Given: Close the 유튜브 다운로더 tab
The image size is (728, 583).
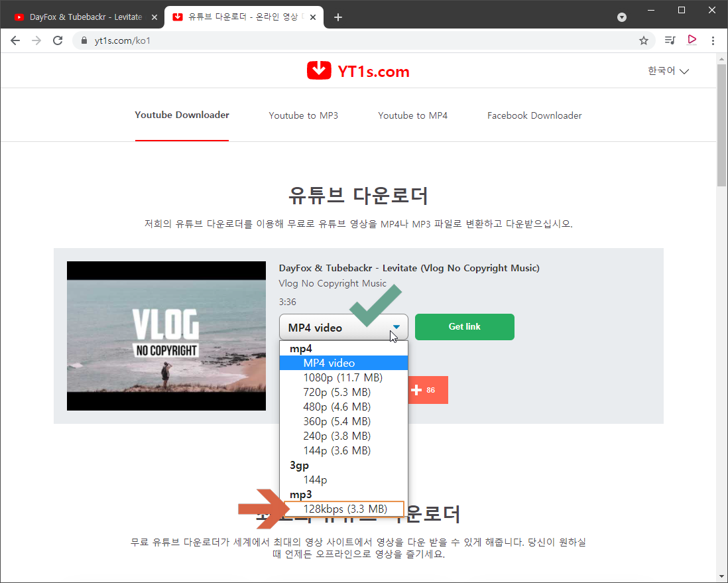Looking at the screenshot, I should click(x=313, y=17).
